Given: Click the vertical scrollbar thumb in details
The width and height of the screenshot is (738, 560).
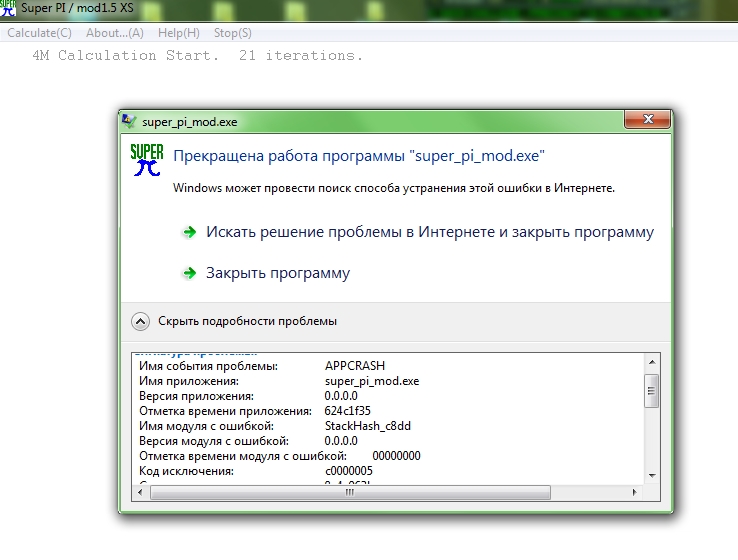Looking at the screenshot, I should point(651,391).
